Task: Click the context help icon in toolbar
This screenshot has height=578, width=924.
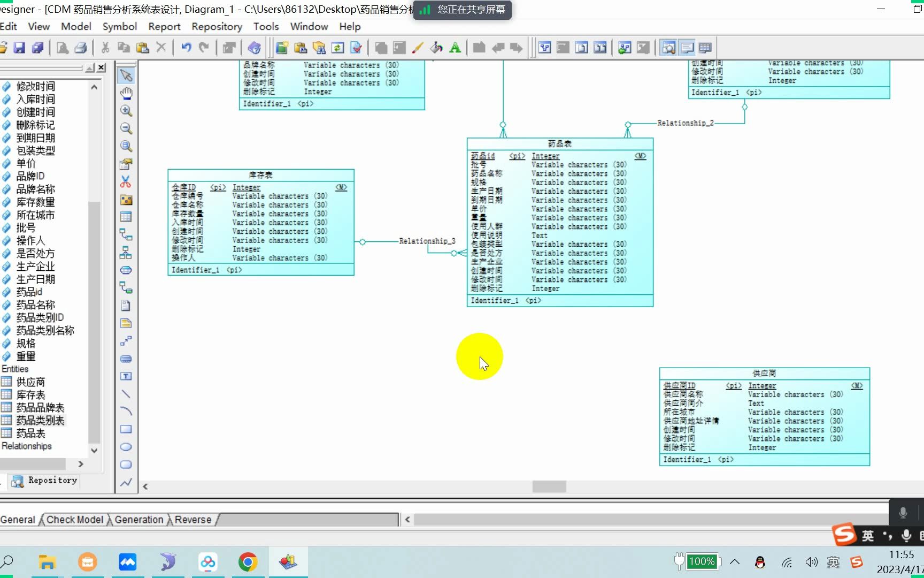Action: (255, 48)
